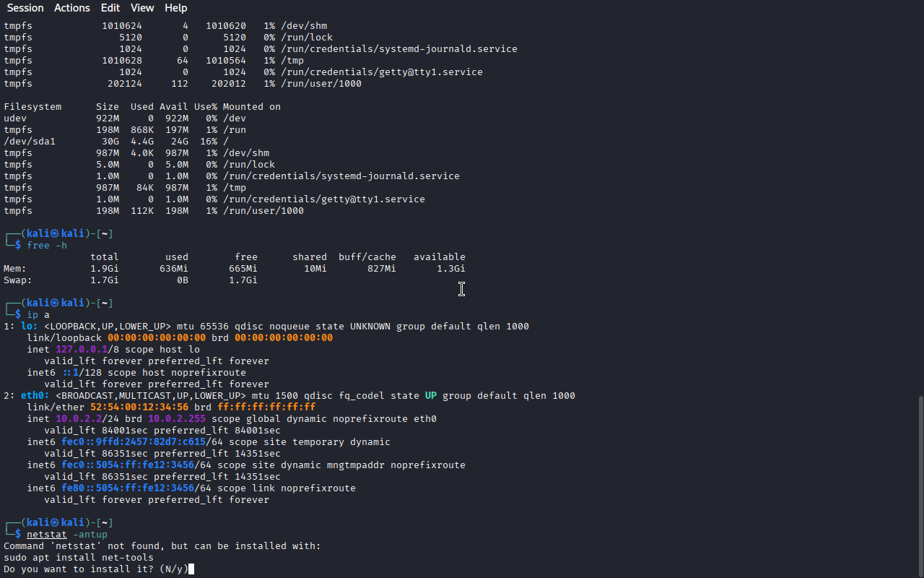This screenshot has height=578, width=924.
Task: Open the Actions menu
Action: point(72,8)
